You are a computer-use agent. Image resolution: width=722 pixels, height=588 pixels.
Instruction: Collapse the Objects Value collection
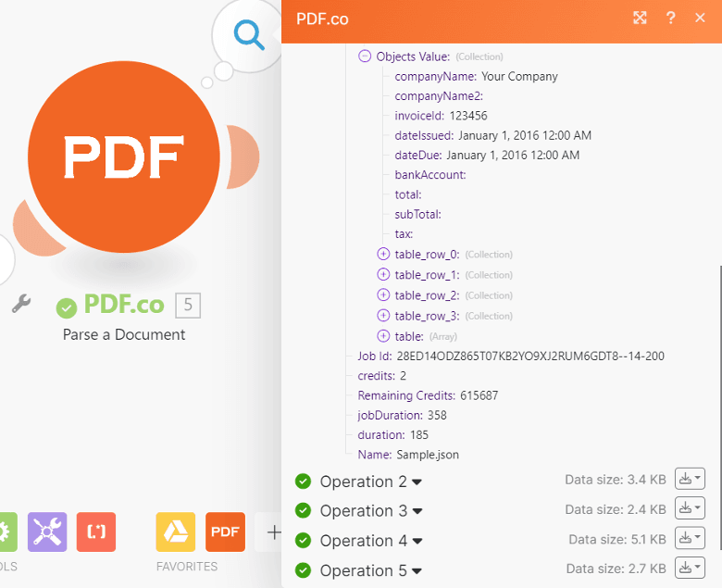(365, 56)
